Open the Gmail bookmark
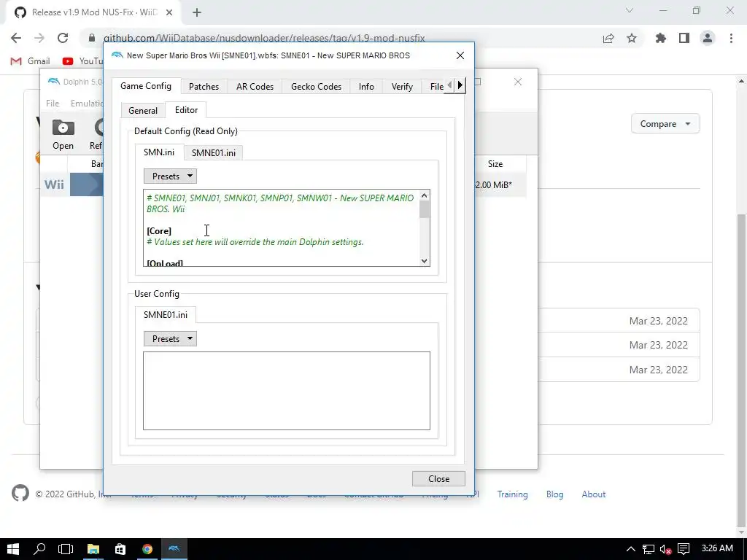 (x=31, y=61)
